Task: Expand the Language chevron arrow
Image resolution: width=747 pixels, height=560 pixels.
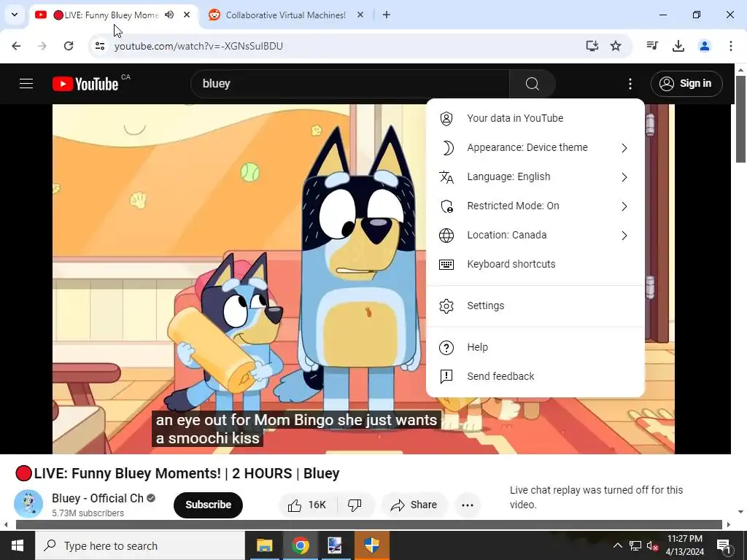Action: click(x=624, y=177)
